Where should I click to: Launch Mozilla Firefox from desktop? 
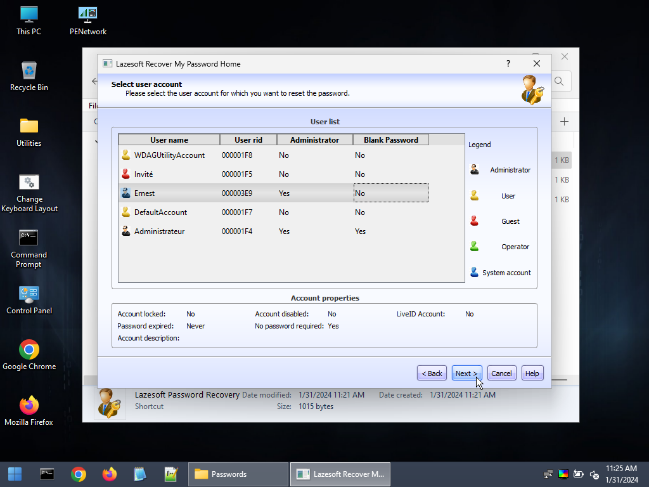tap(29, 410)
